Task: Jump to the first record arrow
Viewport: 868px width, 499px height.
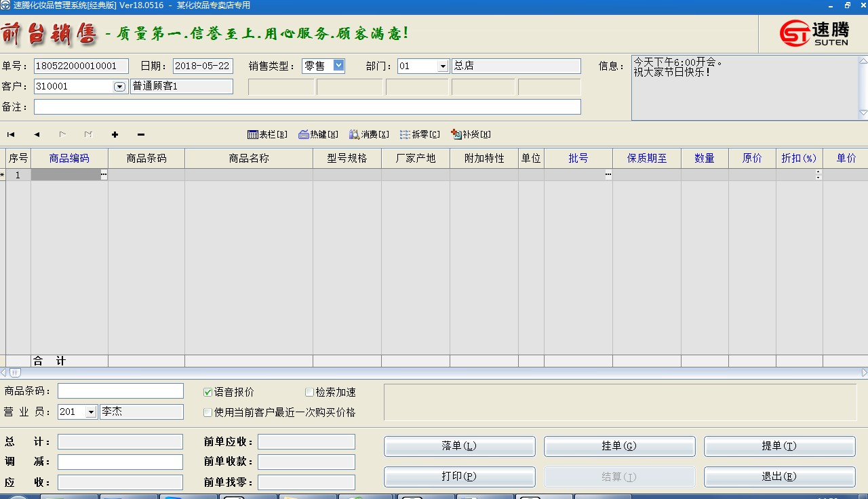Action: pos(11,134)
